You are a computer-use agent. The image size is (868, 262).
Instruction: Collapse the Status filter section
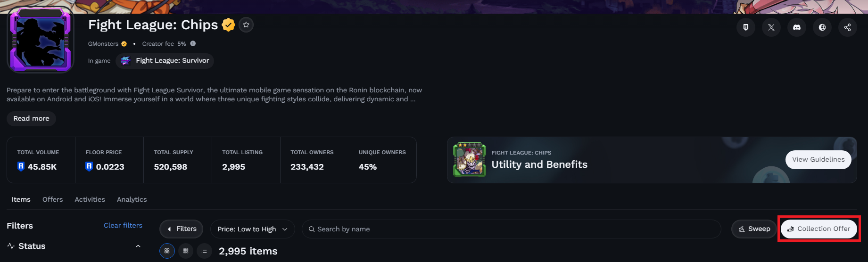[x=138, y=246]
